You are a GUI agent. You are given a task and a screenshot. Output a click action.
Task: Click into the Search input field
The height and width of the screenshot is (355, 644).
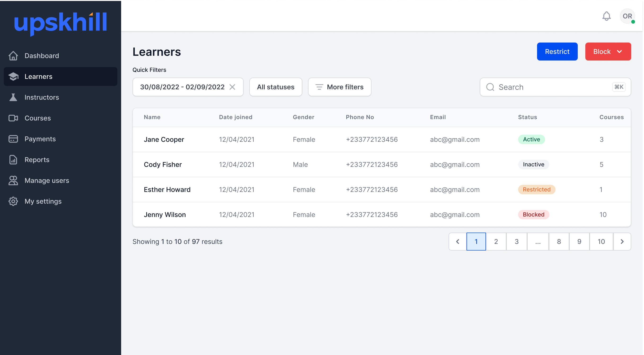click(552, 87)
